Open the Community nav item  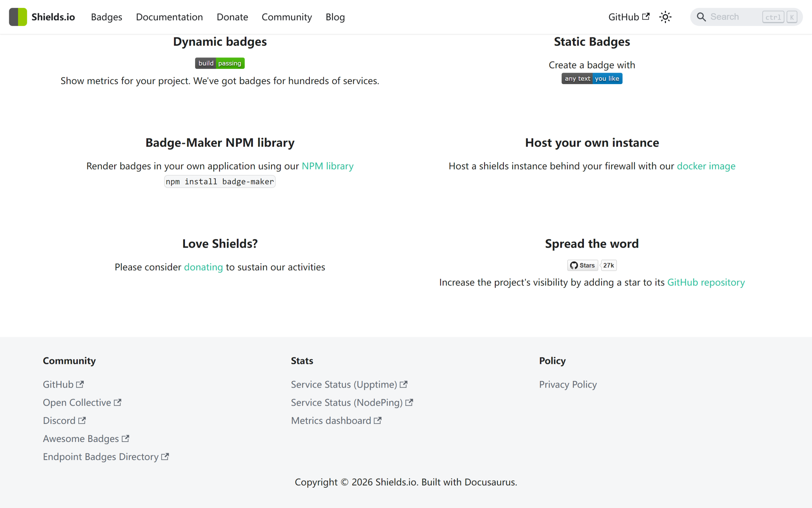click(x=286, y=17)
